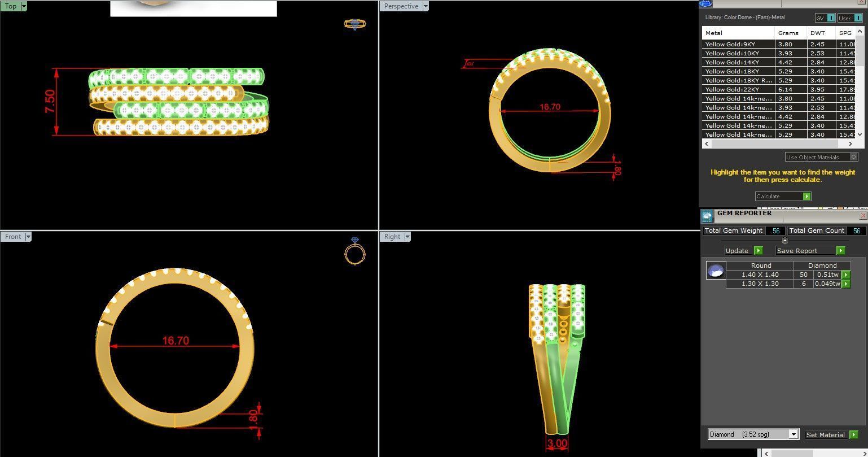Toggle the GV library switch
This screenshot has height=457, width=868.
tap(825, 18)
